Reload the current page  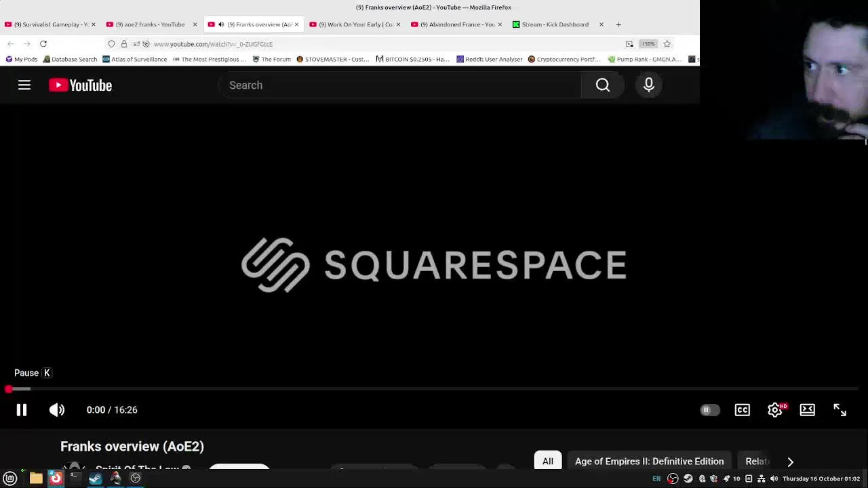point(43,43)
